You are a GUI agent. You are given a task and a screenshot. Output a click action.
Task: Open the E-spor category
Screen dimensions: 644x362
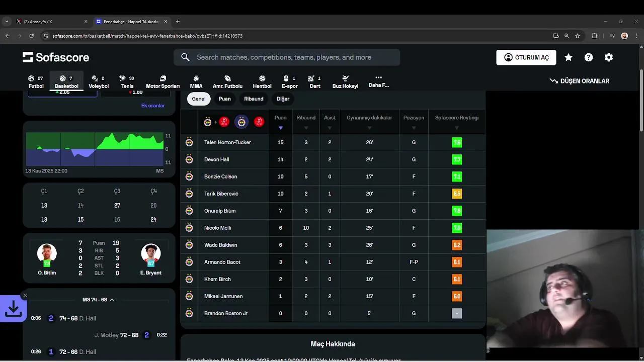(x=289, y=82)
